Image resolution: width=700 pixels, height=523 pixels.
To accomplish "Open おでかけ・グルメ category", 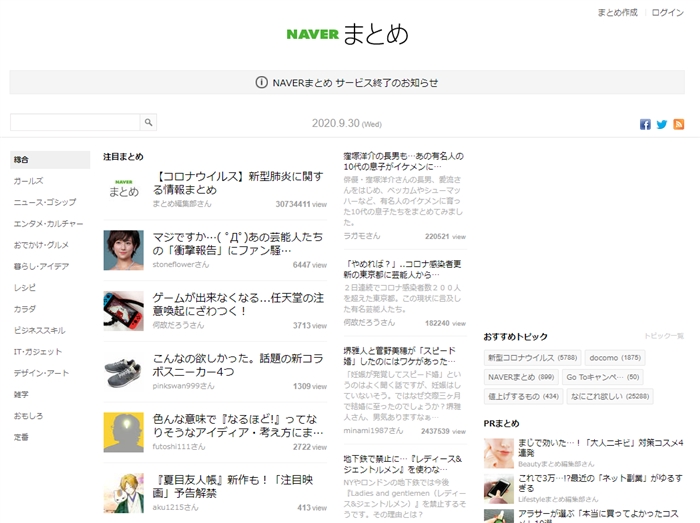I will 41,245.
